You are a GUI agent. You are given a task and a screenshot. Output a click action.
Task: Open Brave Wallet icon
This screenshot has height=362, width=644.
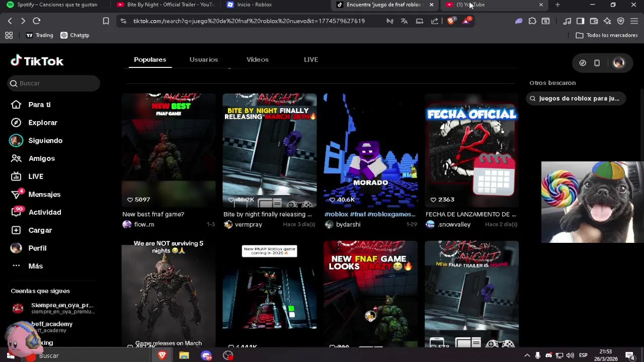(594, 21)
